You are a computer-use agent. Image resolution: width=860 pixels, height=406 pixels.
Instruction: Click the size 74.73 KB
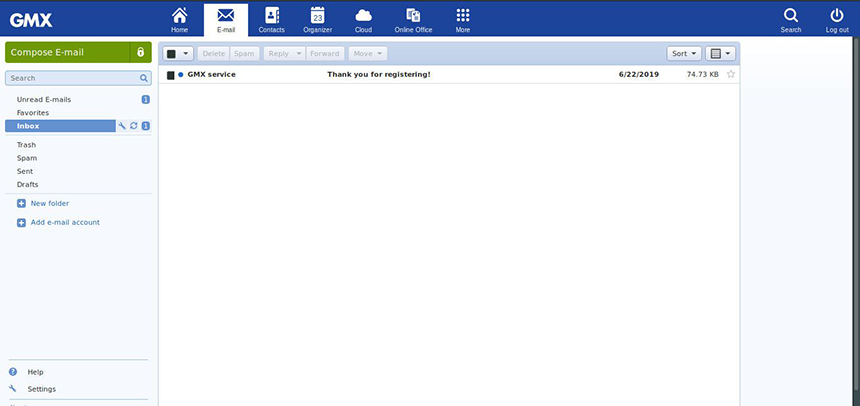point(703,74)
